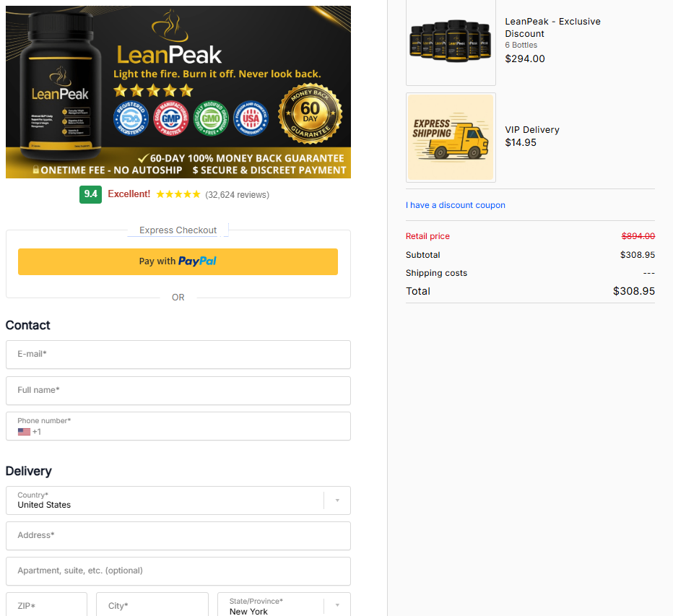Click the GMO-free green badge
The height and width of the screenshot is (616, 673).
(211, 118)
